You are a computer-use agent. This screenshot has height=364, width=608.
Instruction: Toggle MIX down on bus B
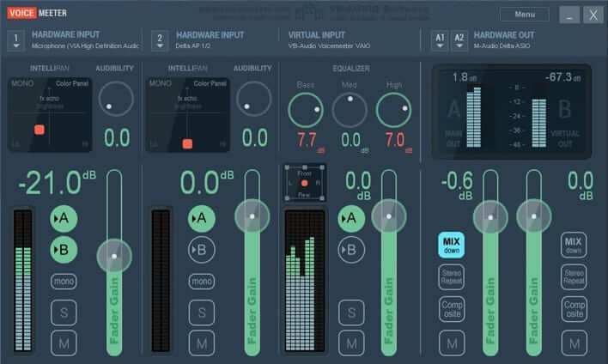pos(574,245)
